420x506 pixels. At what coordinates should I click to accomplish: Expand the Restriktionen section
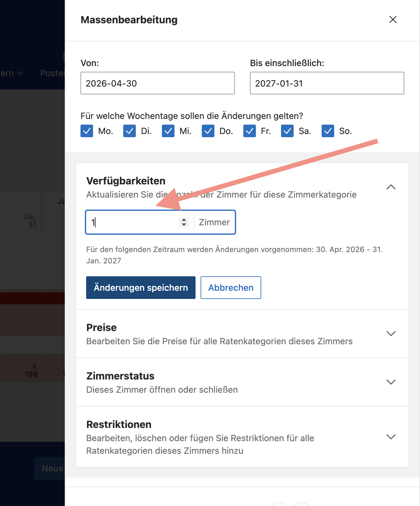[x=391, y=437]
